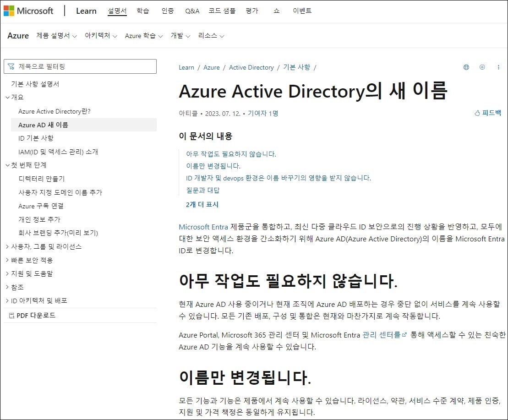Select the 인증 menu item

pos(168,11)
